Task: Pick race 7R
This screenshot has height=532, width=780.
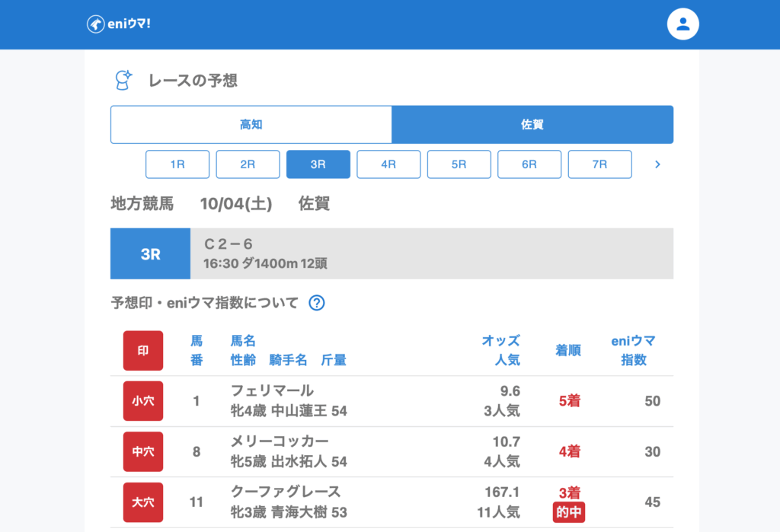Action: click(x=599, y=164)
